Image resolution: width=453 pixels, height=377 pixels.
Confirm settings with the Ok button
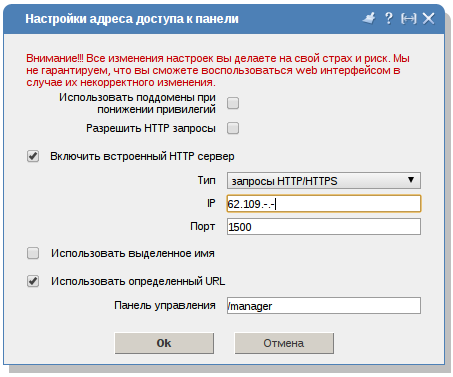164,343
